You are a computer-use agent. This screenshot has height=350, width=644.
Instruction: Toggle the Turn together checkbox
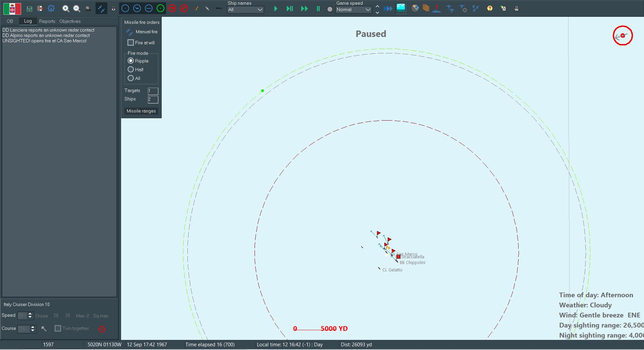[58, 328]
